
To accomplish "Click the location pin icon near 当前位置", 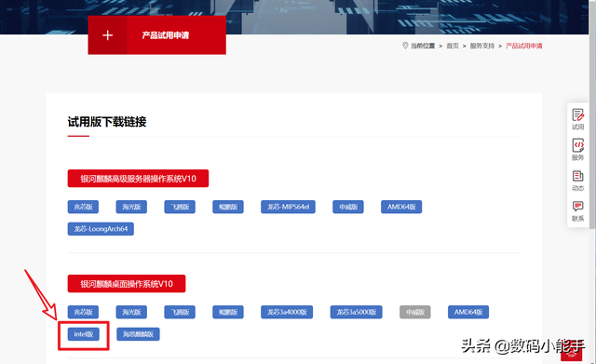I will tap(405, 46).
